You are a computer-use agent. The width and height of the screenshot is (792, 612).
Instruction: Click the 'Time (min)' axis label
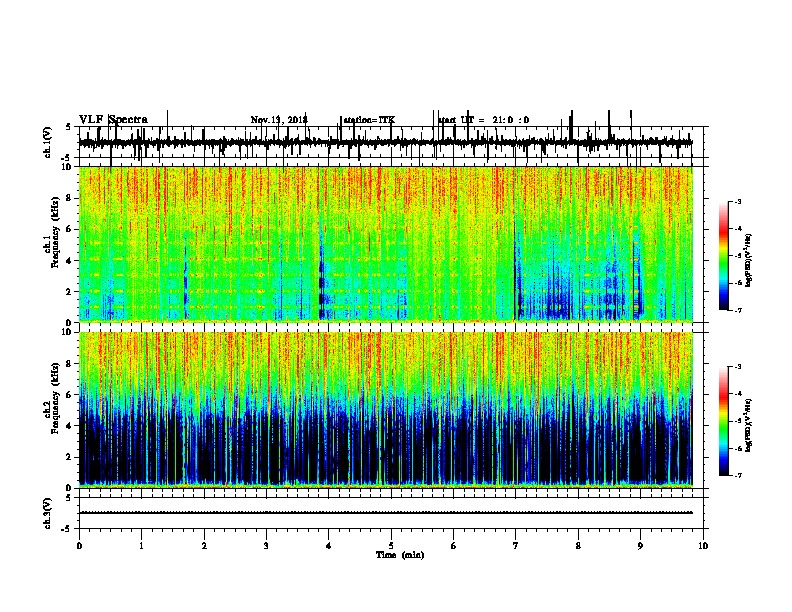[400, 555]
